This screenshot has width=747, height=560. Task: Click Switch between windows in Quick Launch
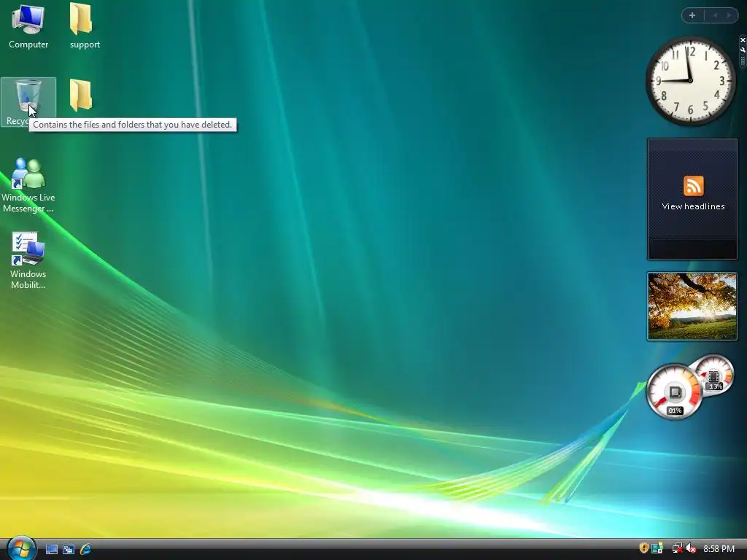tap(69, 549)
